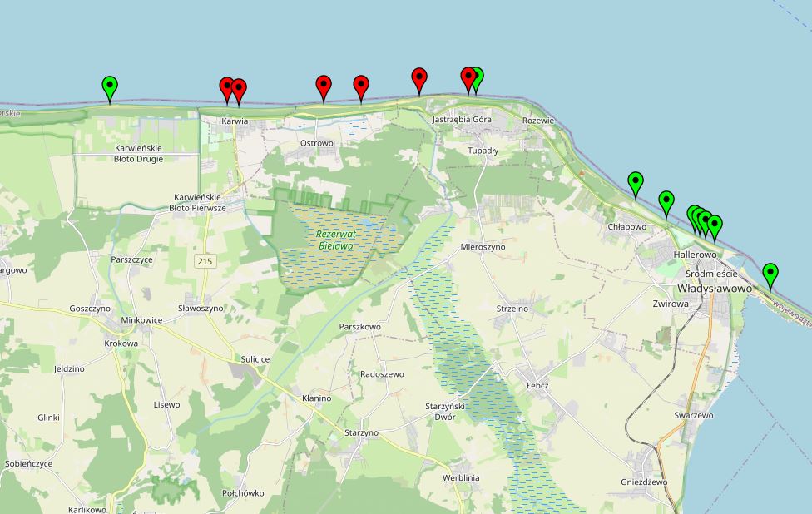Image resolution: width=812 pixels, height=514 pixels.
Task: Open the green marker at Władysławowo harbor
Action: tap(770, 274)
